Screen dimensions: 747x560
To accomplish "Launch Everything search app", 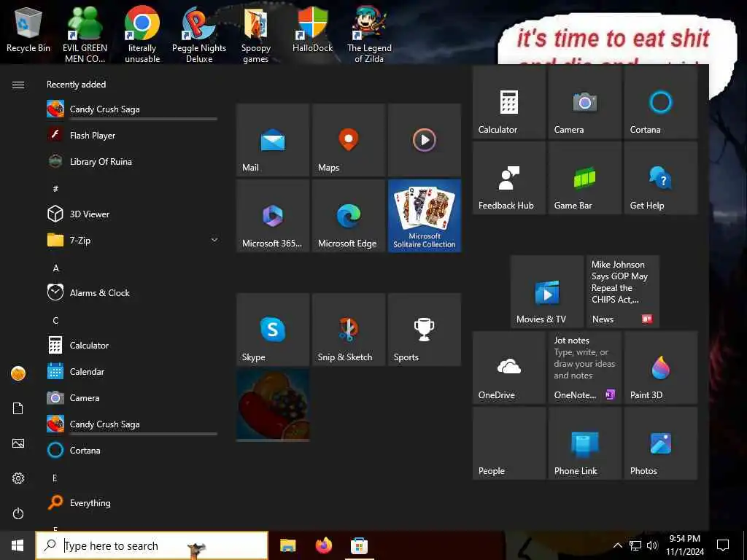I will click(132, 503).
